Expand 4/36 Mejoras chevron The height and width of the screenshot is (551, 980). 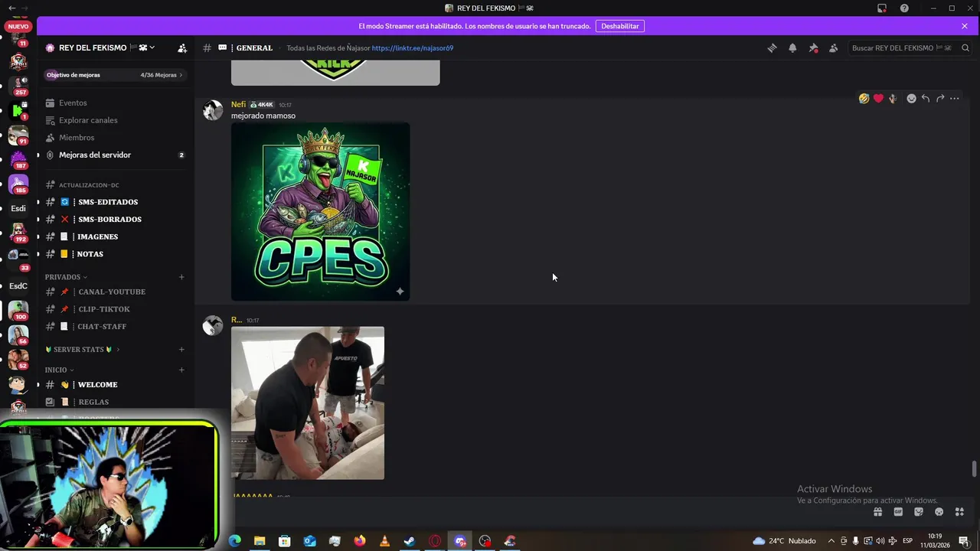tap(181, 75)
